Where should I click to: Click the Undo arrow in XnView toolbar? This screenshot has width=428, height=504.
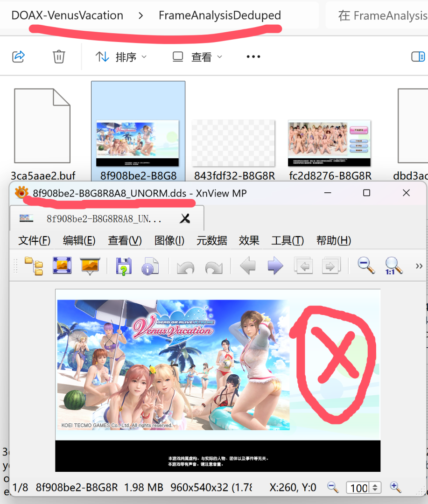(x=186, y=267)
